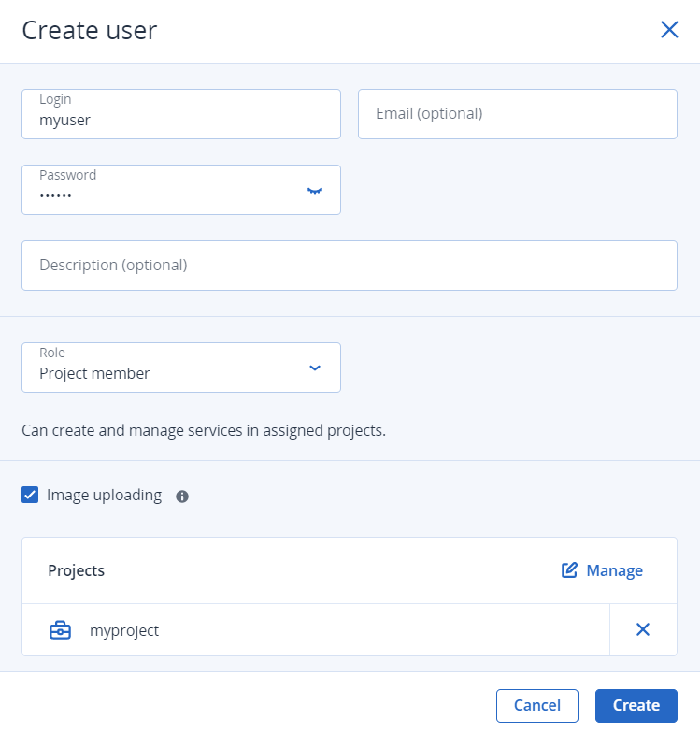
Task: Click the Create button
Action: click(x=636, y=705)
